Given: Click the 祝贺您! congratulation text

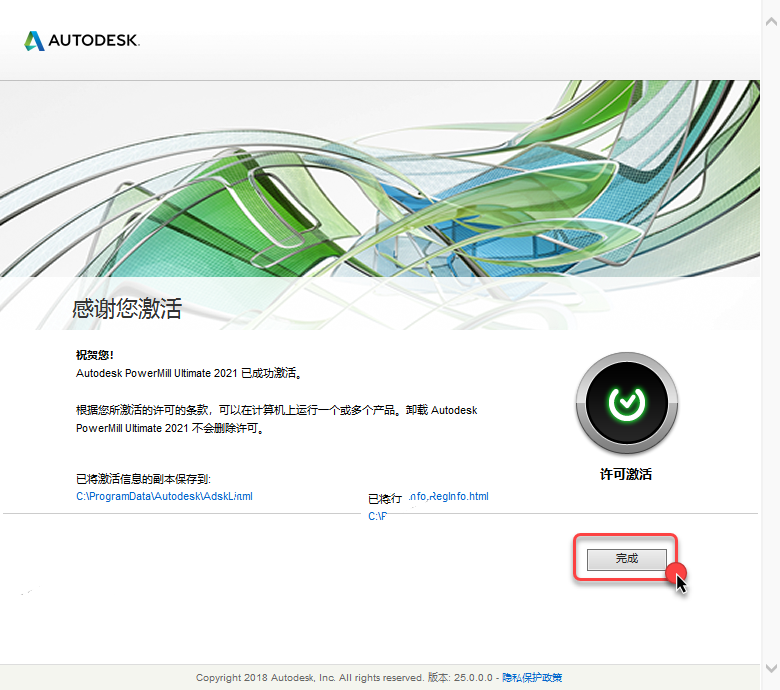Looking at the screenshot, I should coord(95,355).
